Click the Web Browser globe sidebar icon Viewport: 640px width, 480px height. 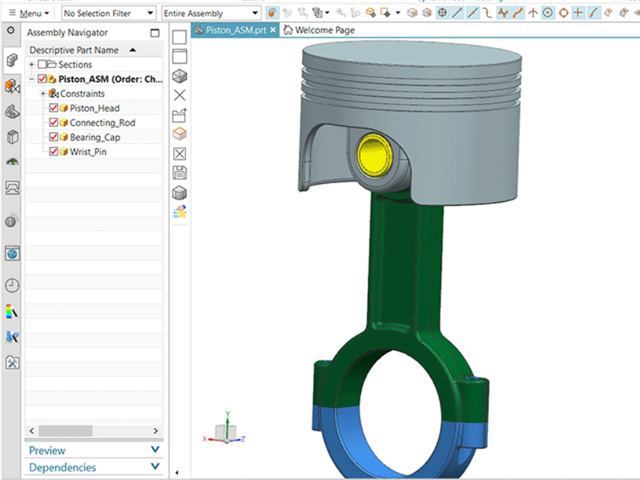[12, 254]
